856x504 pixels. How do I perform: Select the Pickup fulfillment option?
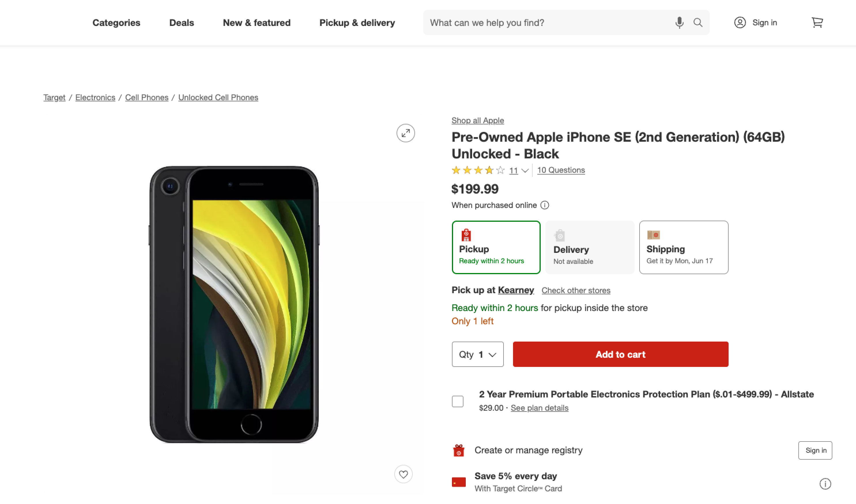(496, 247)
